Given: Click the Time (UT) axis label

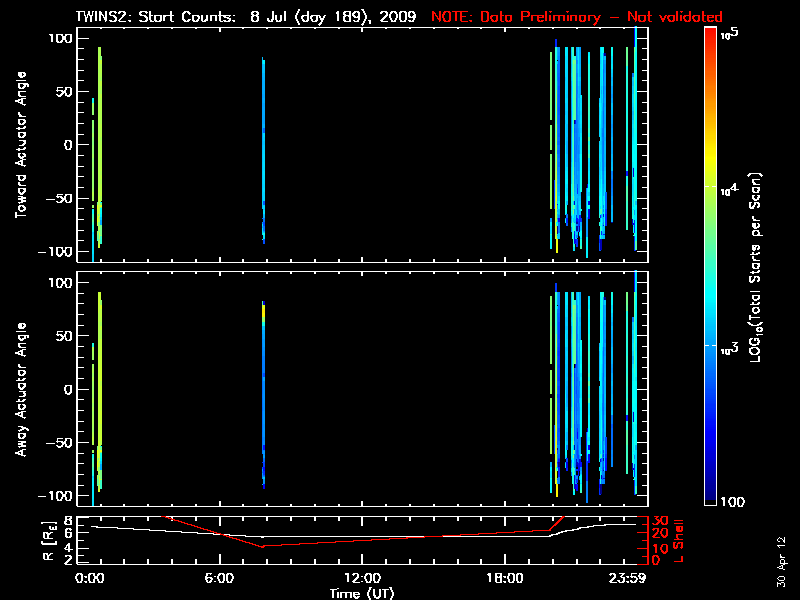Looking at the screenshot, I should click(x=363, y=593).
